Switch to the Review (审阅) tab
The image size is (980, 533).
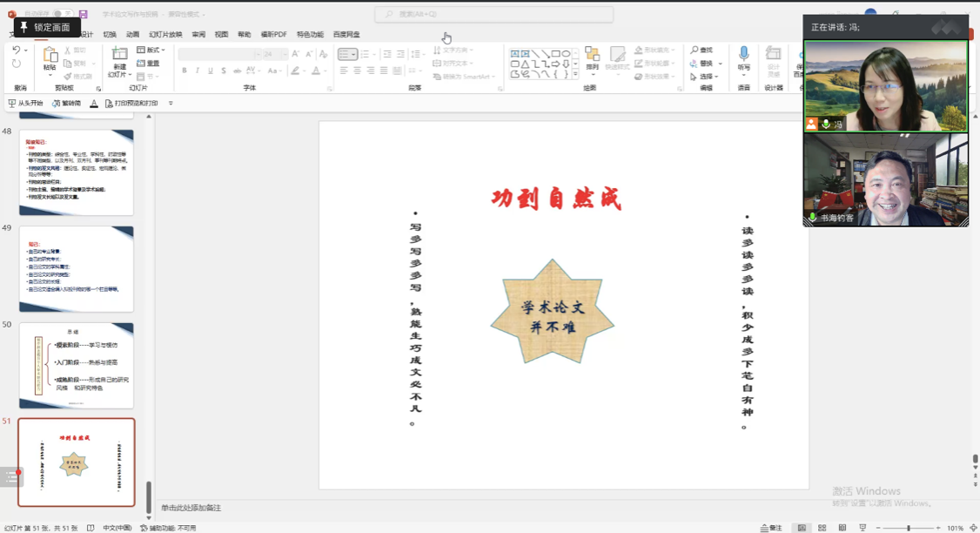pyautogui.click(x=198, y=35)
